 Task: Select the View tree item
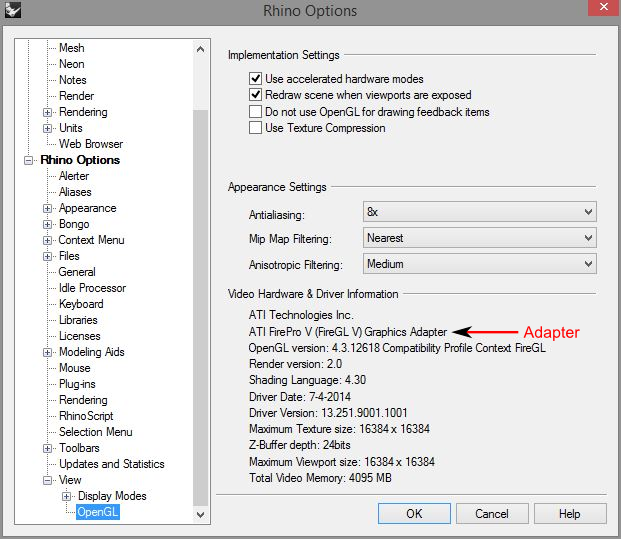(70, 480)
